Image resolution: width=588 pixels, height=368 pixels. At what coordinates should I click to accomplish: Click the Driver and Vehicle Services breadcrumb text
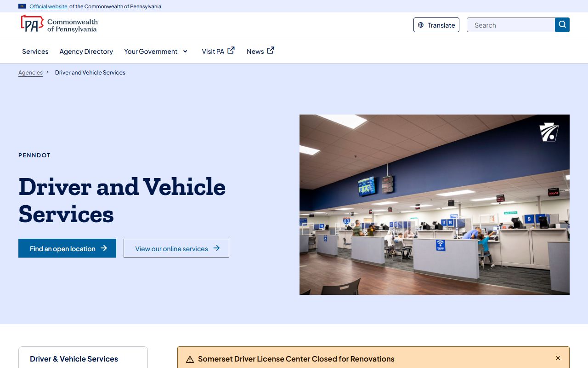(90, 73)
